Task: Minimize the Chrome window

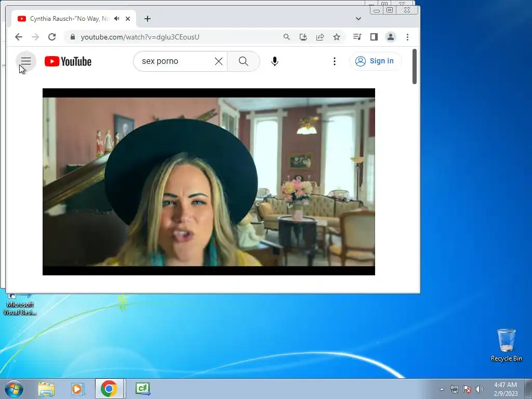Action: [x=377, y=10]
